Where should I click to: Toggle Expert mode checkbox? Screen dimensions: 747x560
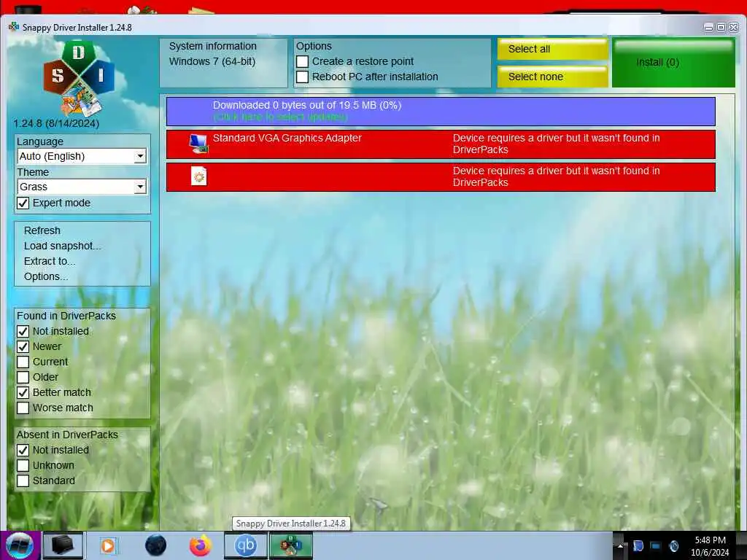23,203
